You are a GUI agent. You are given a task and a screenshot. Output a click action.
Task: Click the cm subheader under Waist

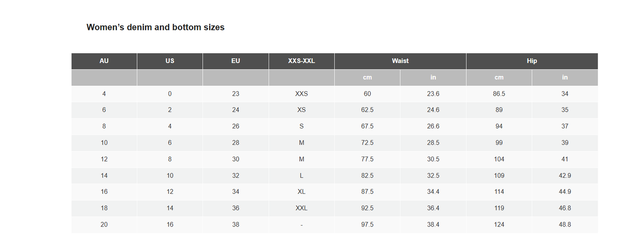(x=367, y=77)
